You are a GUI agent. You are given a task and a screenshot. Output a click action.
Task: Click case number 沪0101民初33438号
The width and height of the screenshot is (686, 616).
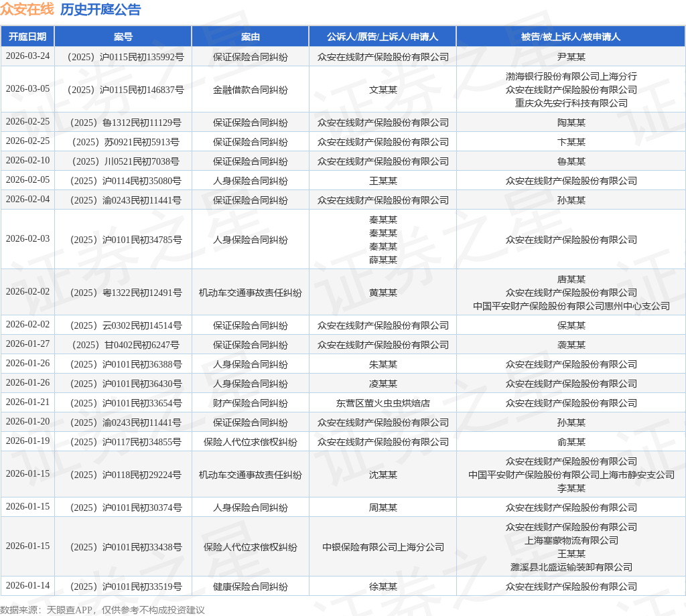[x=125, y=547]
